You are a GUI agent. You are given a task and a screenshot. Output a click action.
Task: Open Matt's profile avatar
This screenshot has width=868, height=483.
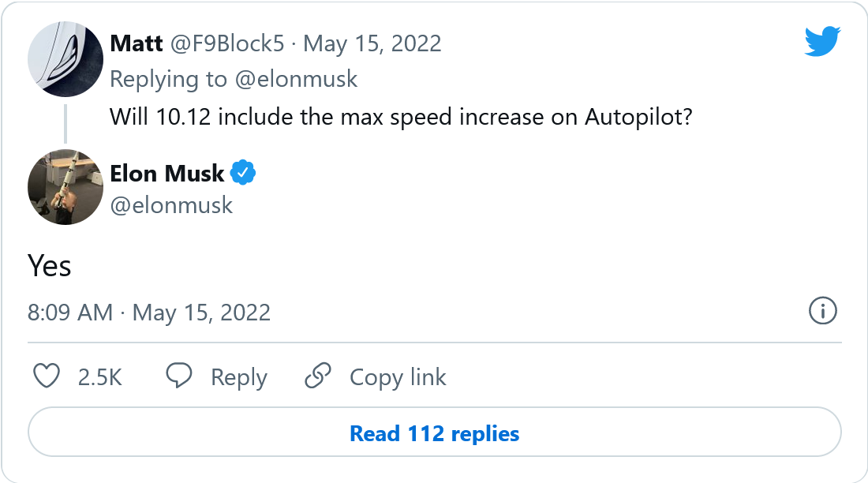(65, 58)
